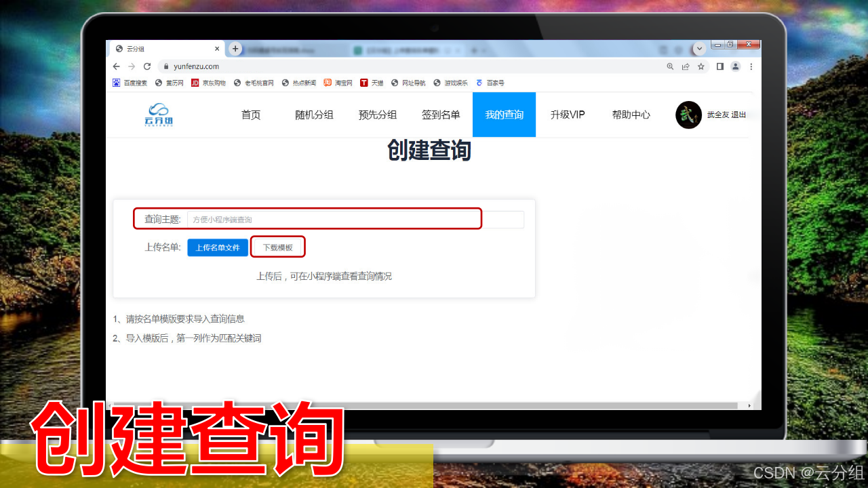Open the browser profile avatar icon
868x488 pixels.
735,66
